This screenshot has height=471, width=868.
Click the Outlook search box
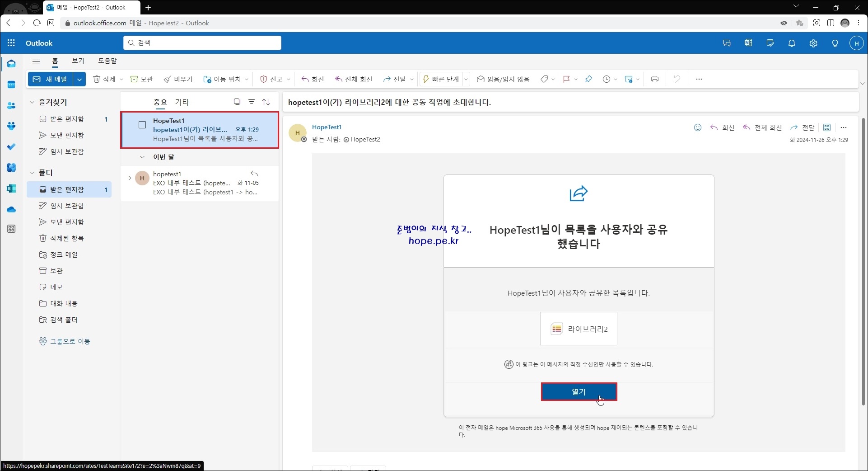(x=202, y=43)
